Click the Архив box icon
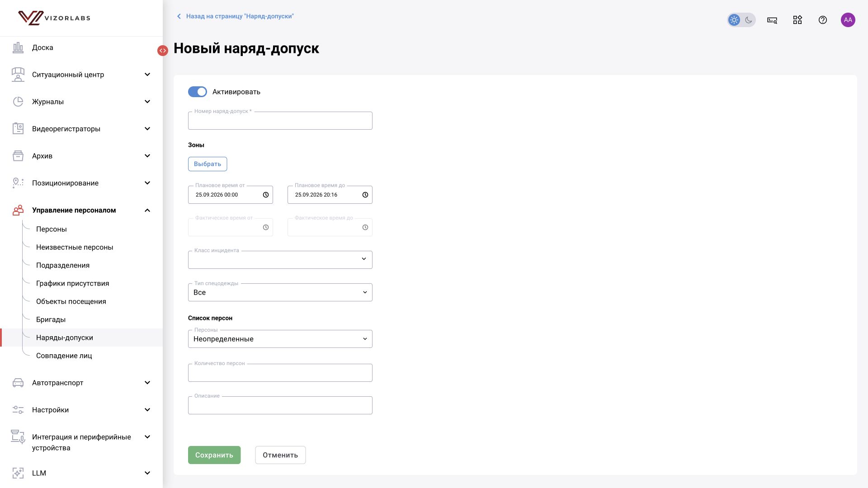This screenshot has height=488, width=868. click(x=18, y=156)
